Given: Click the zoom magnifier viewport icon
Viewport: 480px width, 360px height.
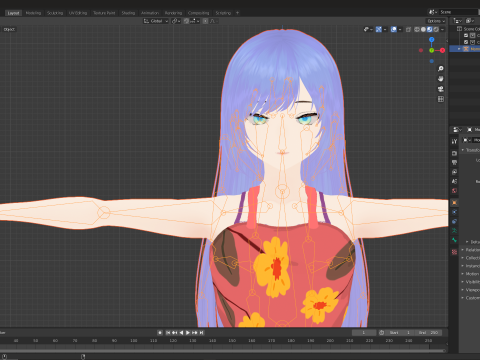Looking at the screenshot, I should pos(441,69).
